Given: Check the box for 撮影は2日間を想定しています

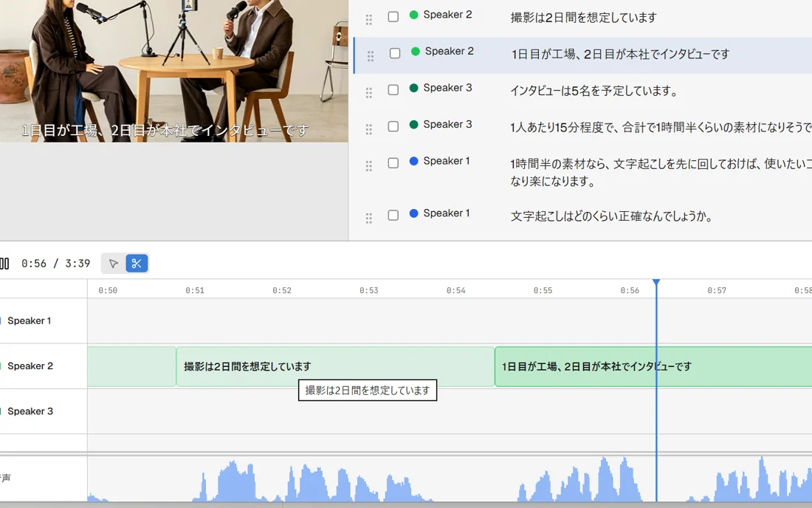Looking at the screenshot, I should [393, 16].
